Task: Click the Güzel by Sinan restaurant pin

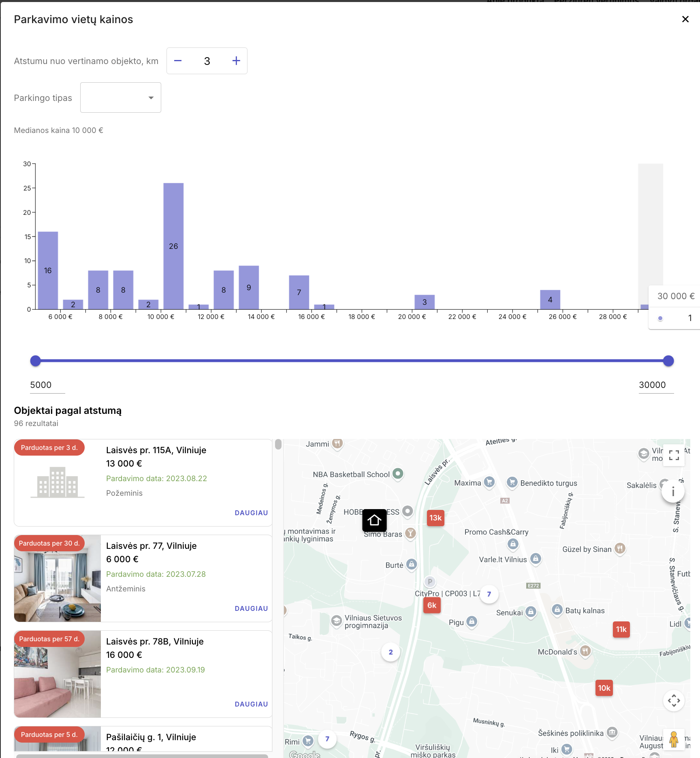Action: (x=620, y=548)
